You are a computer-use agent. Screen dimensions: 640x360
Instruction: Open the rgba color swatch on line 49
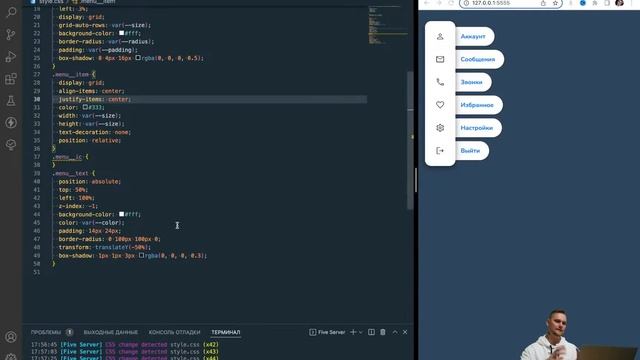point(141,255)
